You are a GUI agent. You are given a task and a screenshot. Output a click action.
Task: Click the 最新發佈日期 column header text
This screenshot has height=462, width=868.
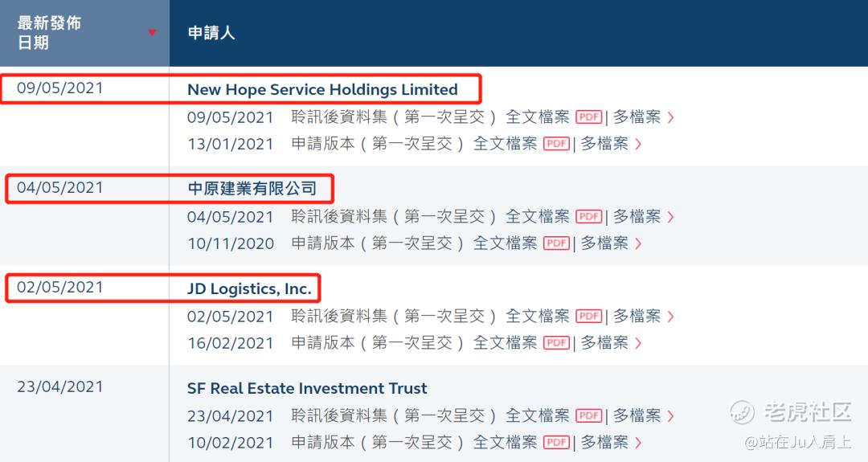click(x=49, y=33)
